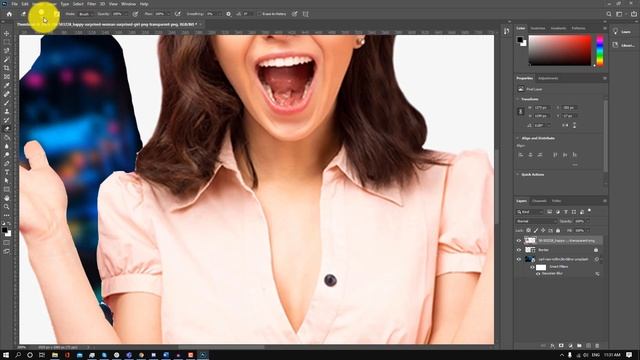Viewport: 640px width, 360px height.
Task: Click the canvas vertical scrollbar
Action: 497,187
